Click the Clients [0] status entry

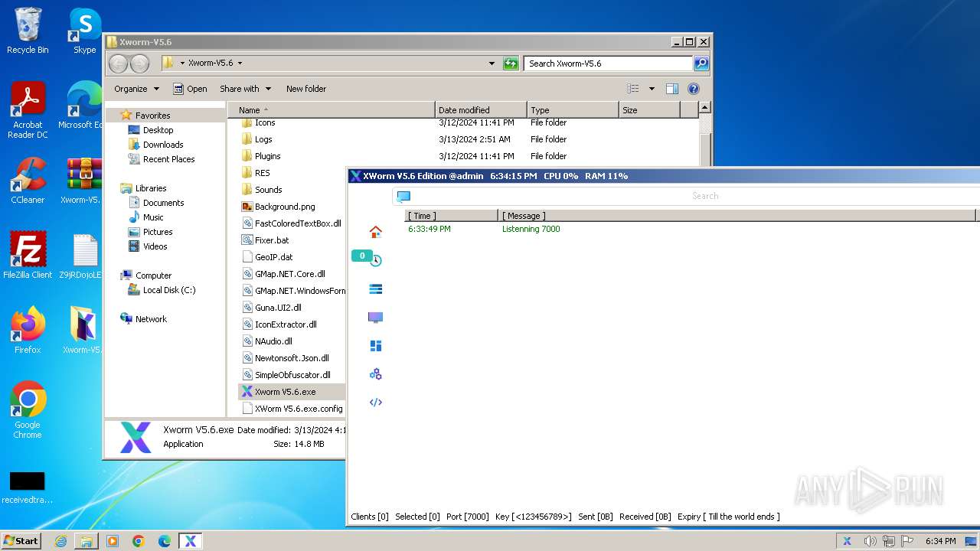pos(370,517)
